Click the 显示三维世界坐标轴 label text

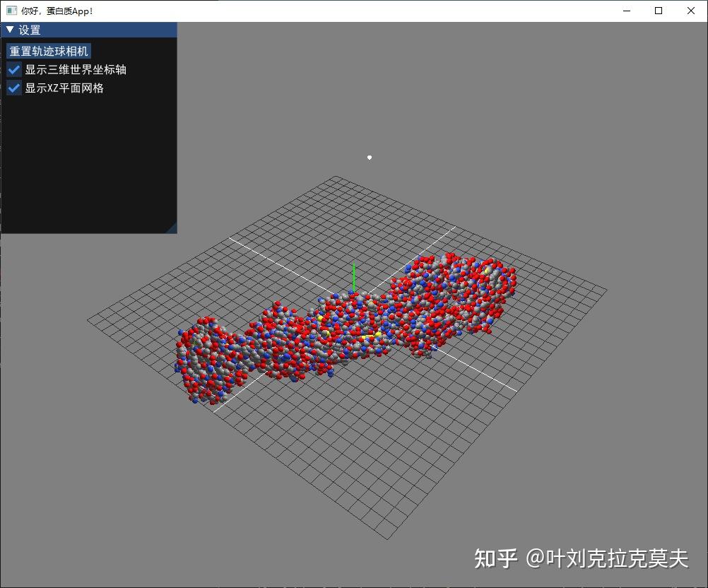(76, 69)
